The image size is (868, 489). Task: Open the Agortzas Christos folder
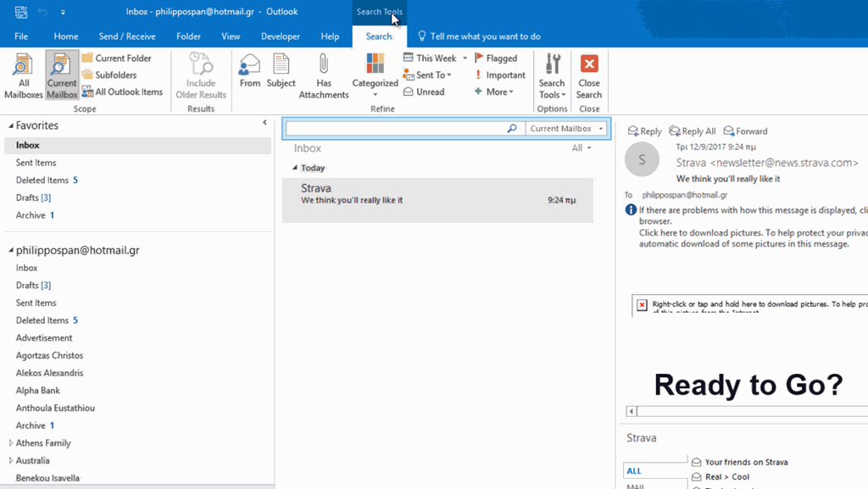pos(49,356)
